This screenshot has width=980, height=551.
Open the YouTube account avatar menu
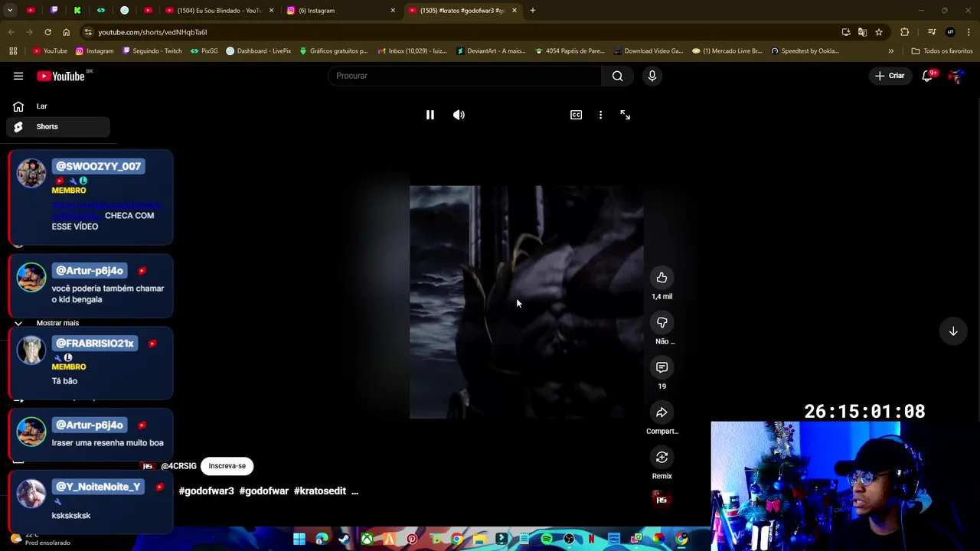pyautogui.click(x=955, y=76)
